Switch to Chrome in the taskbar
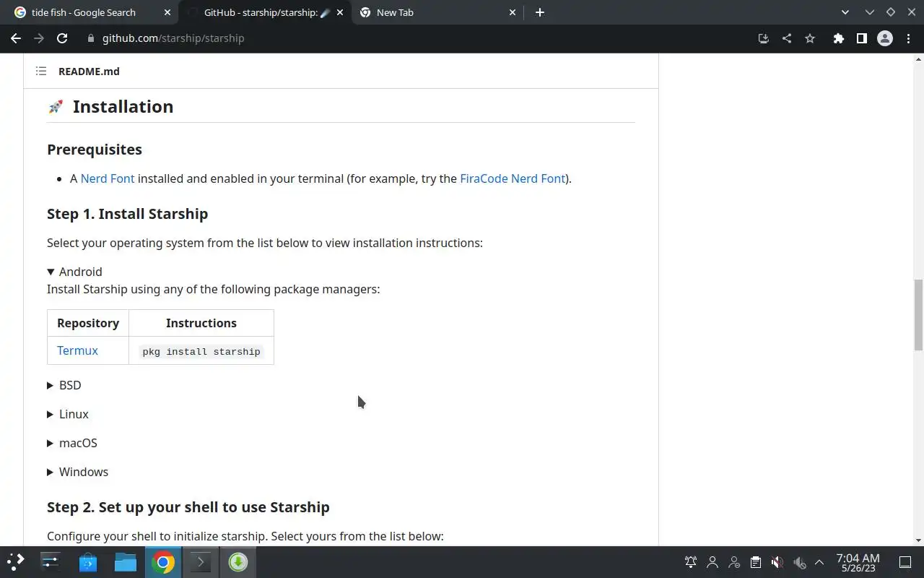 163,561
